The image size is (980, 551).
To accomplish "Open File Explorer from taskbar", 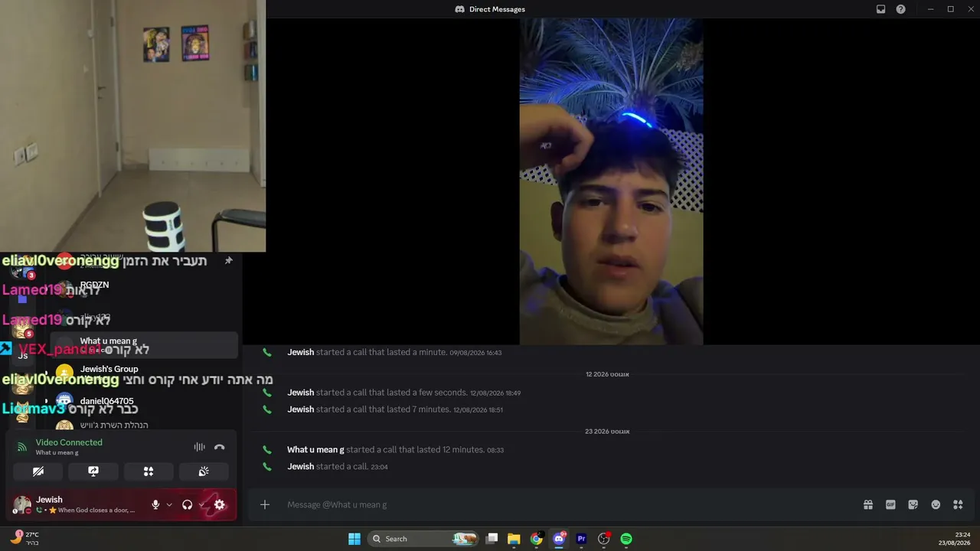I will pyautogui.click(x=514, y=539).
